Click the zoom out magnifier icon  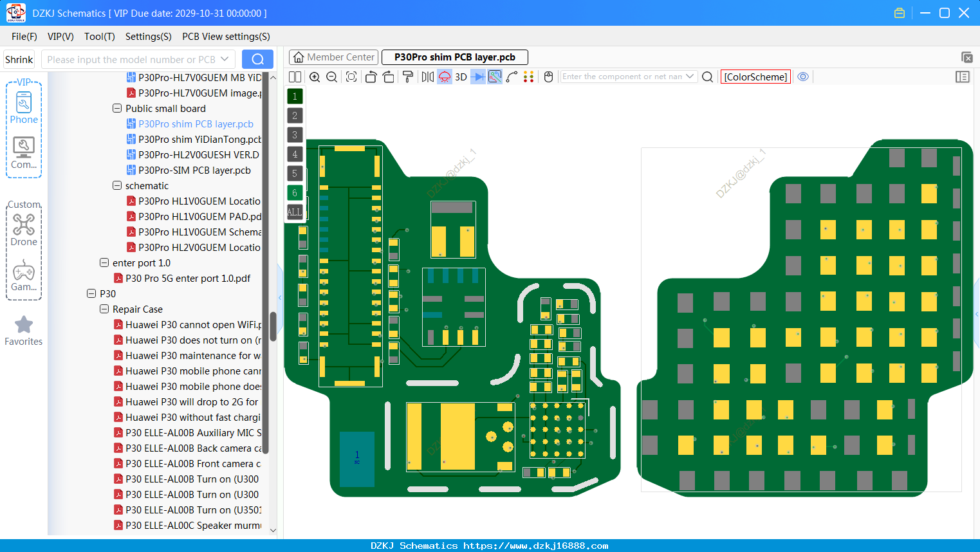pos(332,77)
